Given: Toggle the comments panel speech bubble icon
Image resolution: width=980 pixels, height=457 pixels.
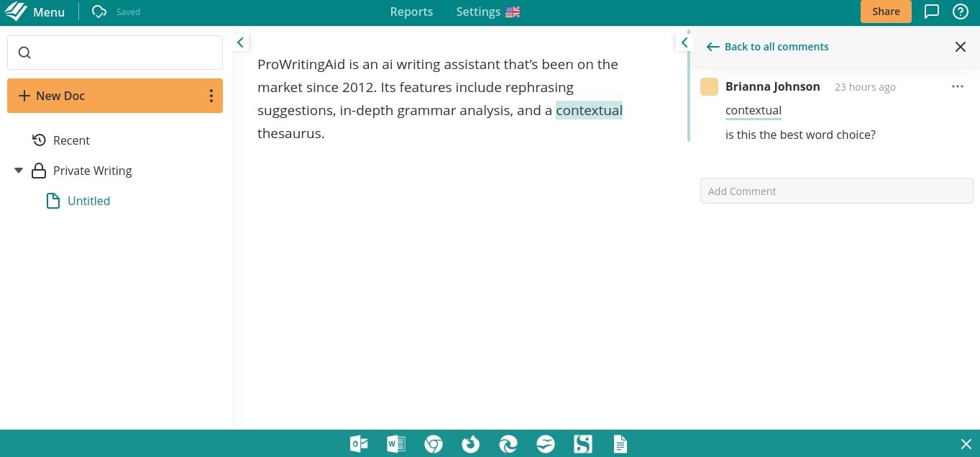Looking at the screenshot, I should 932,12.
